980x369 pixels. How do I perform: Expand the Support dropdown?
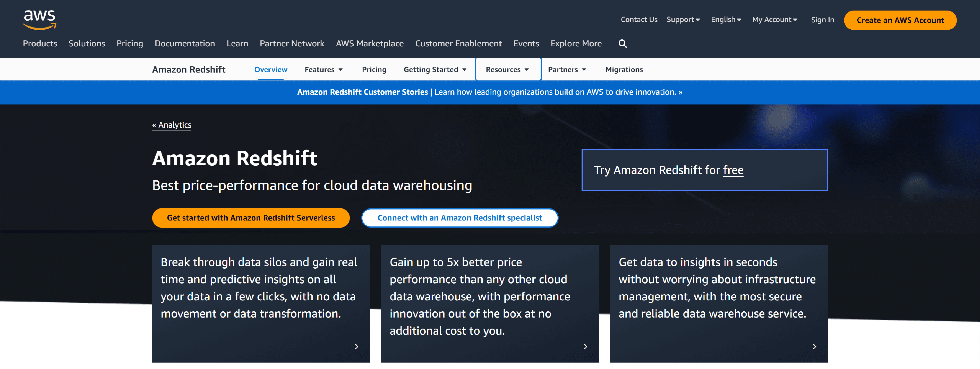(683, 20)
